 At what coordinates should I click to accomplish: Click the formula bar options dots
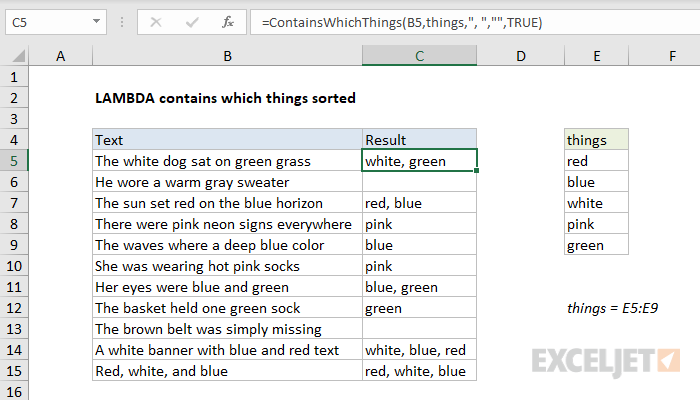click(x=122, y=22)
